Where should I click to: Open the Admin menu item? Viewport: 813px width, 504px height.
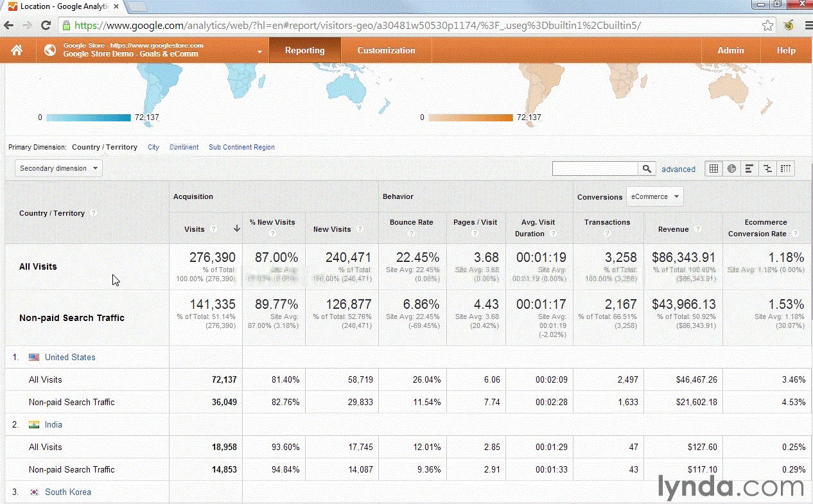coord(731,50)
